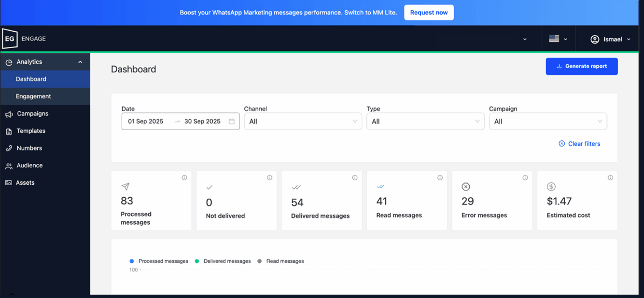Click the Clear filters link
644x298 pixels.
click(x=579, y=144)
